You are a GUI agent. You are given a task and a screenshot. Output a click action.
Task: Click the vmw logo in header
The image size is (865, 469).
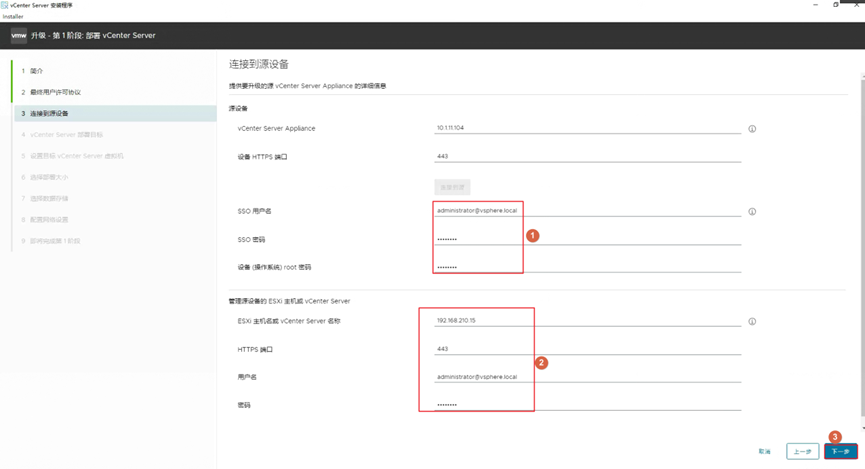pyautogui.click(x=19, y=35)
